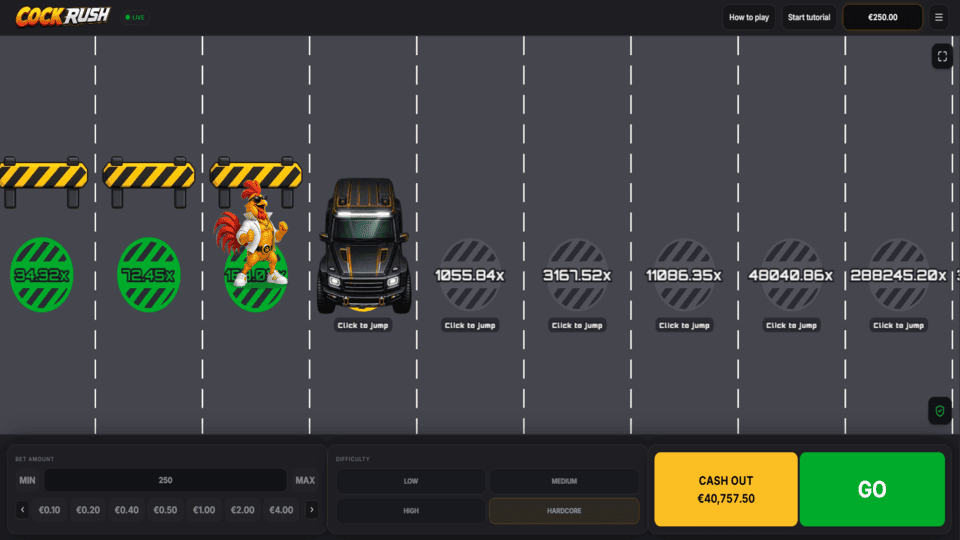
Task: Set bet to MIN
Action: point(27,480)
